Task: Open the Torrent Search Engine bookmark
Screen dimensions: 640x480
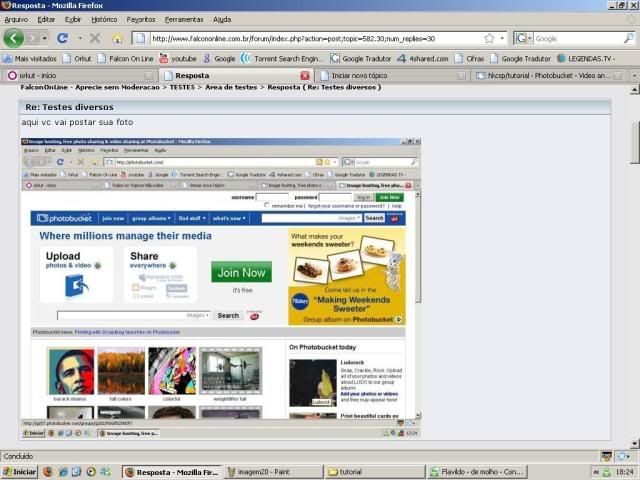Action: point(282,58)
